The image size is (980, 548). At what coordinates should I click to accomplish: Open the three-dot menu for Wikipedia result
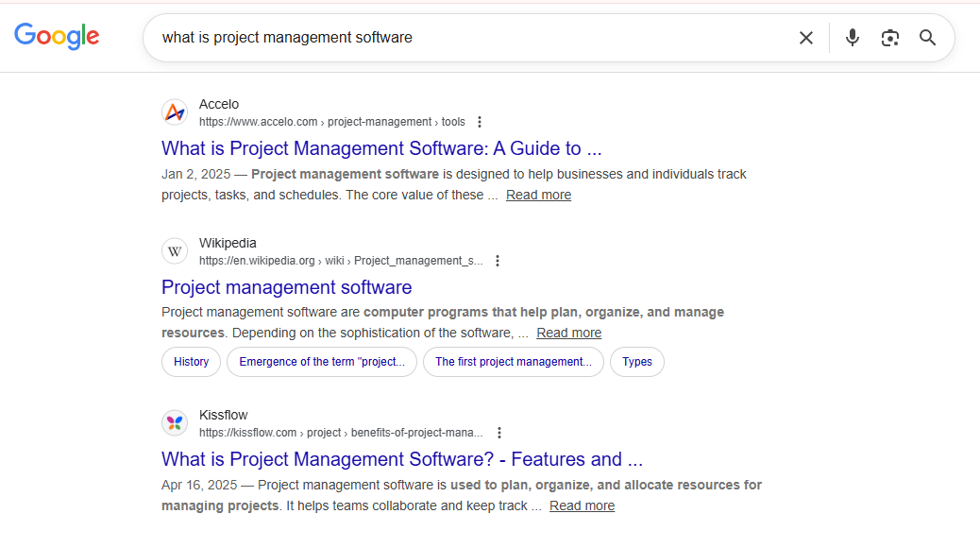click(x=498, y=261)
